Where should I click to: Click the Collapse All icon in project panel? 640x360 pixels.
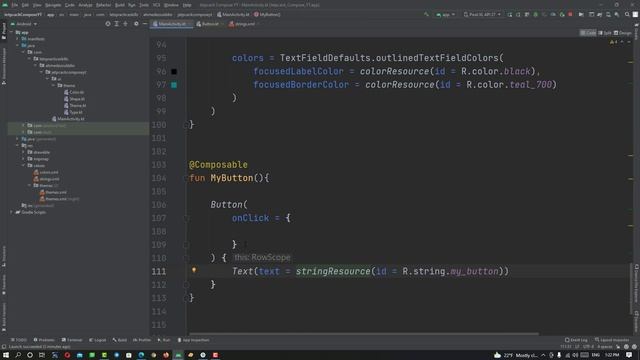(x=125, y=24)
